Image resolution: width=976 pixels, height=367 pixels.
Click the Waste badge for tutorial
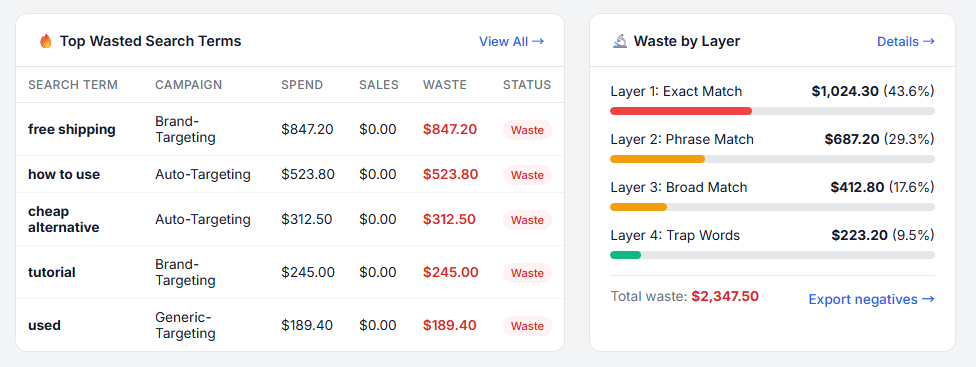[527, 272]
